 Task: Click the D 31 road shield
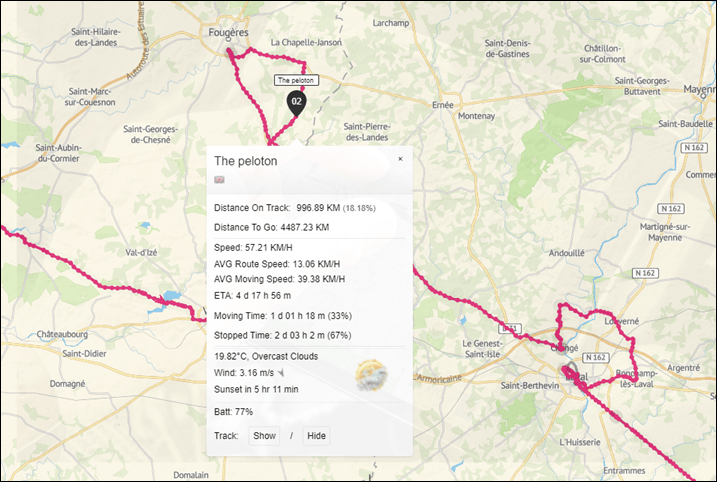click(509, 328)
